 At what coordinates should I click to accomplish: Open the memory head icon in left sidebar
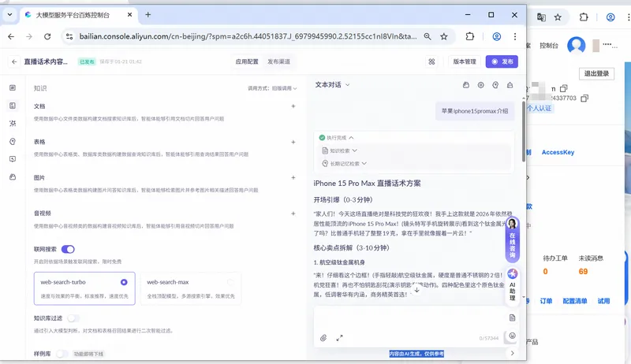13,141
